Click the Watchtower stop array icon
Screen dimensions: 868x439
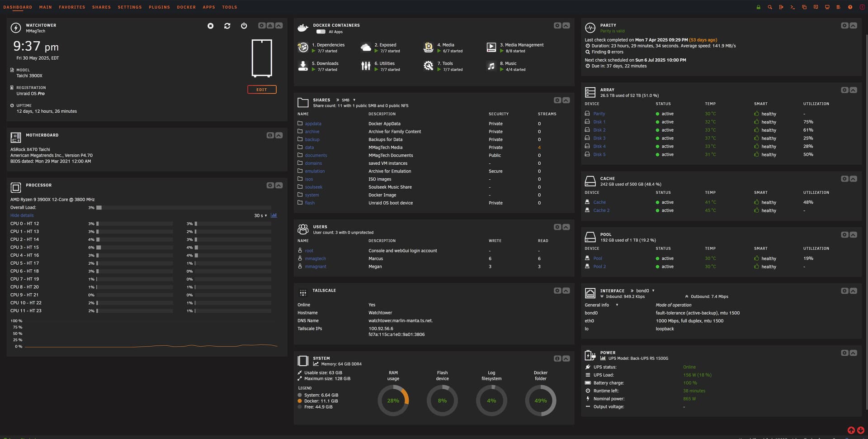click(x=210, y=26)
